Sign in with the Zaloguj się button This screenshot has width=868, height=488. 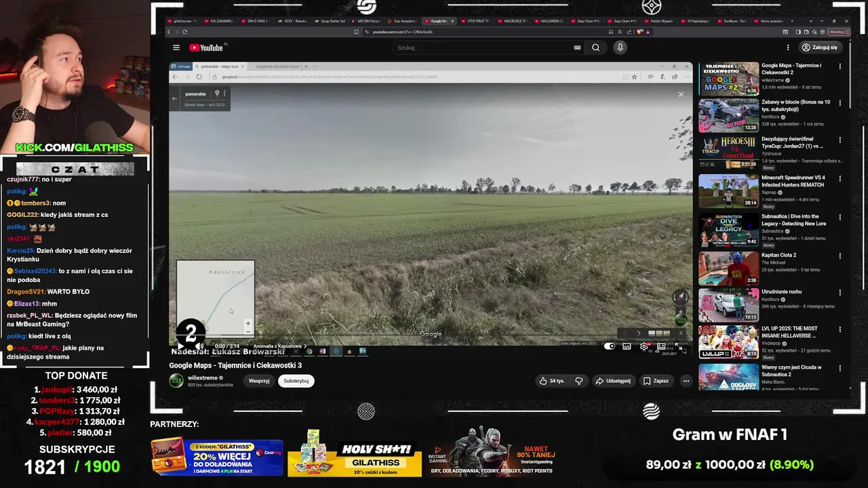(x=820, y=47)
